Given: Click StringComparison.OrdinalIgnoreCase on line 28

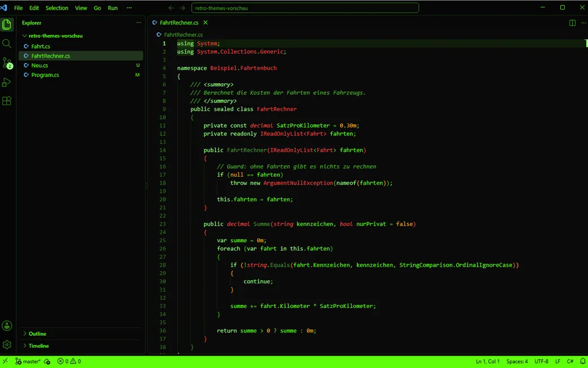Looking at the screenshot, I should click(456, 265).
